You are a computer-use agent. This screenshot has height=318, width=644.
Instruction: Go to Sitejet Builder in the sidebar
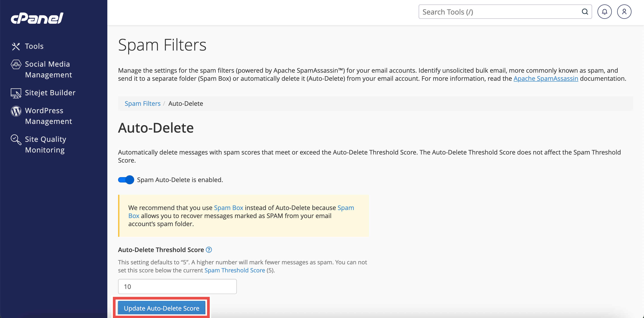(x=50, y=93)
